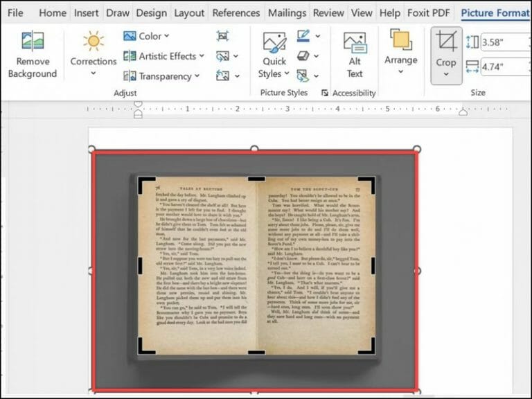532x399 pixels.
Task: Expand the Picture Layout dropdown arrow
Action: pyautogui.click(x=316, y=76)
